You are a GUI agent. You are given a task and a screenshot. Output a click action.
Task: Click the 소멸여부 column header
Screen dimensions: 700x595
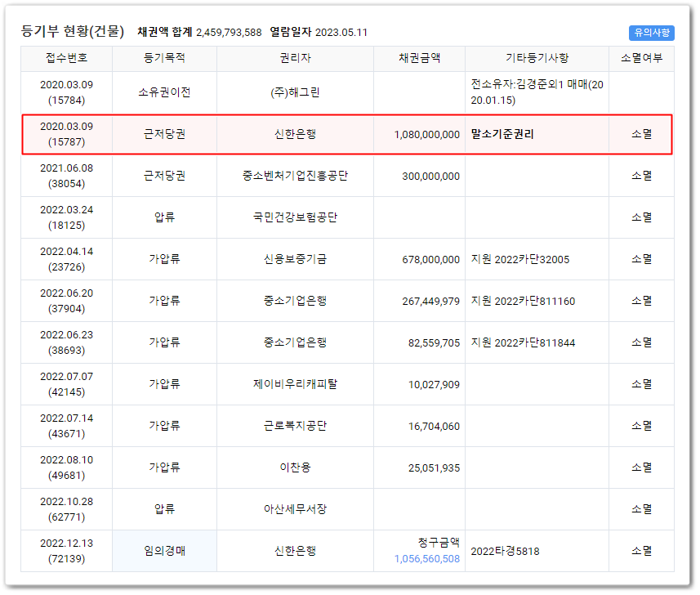[641, 58]
